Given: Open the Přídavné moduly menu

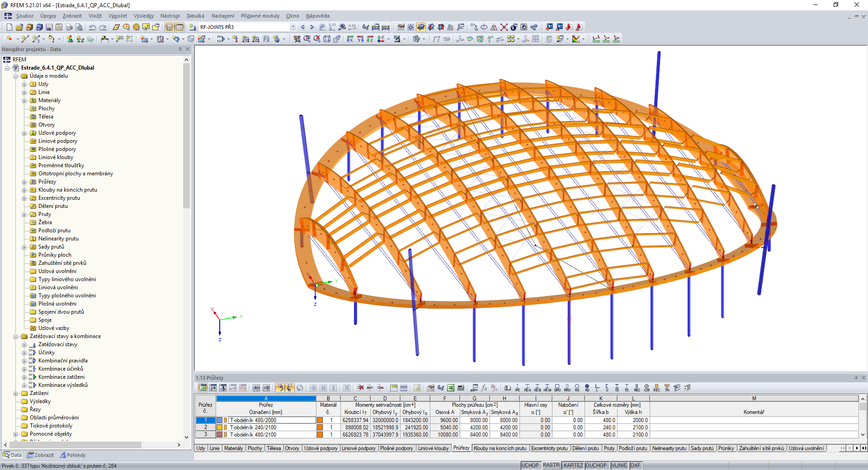Looking at the screenshot, I should 260,16.
